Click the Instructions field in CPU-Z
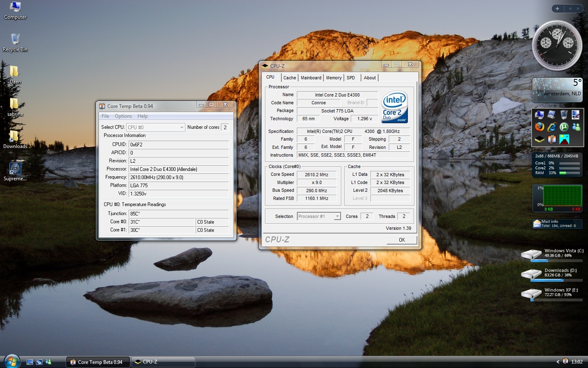The width and height of the screenshot is (588, 368). pos(354,155)
